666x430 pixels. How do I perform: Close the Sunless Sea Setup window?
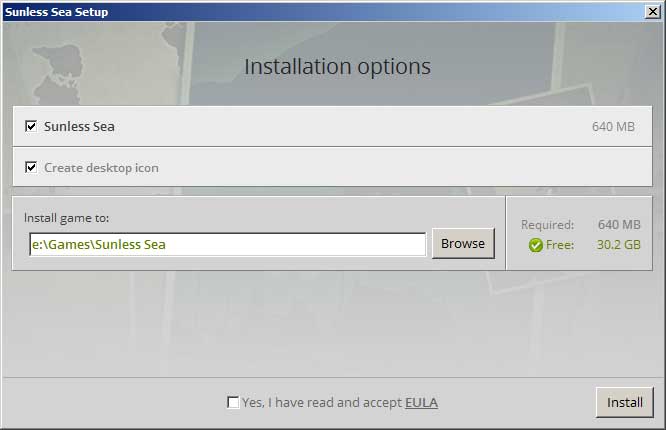coord(652,11)
